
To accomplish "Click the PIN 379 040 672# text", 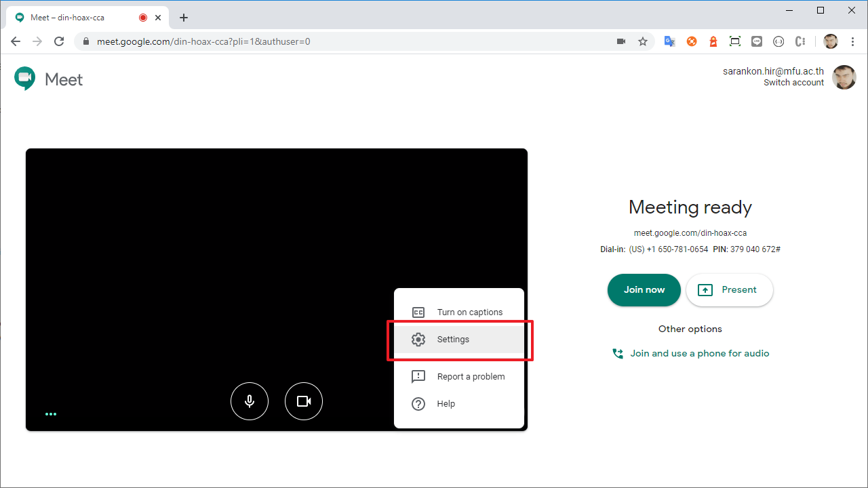I will pyautogui.click(x=747, y=249).
